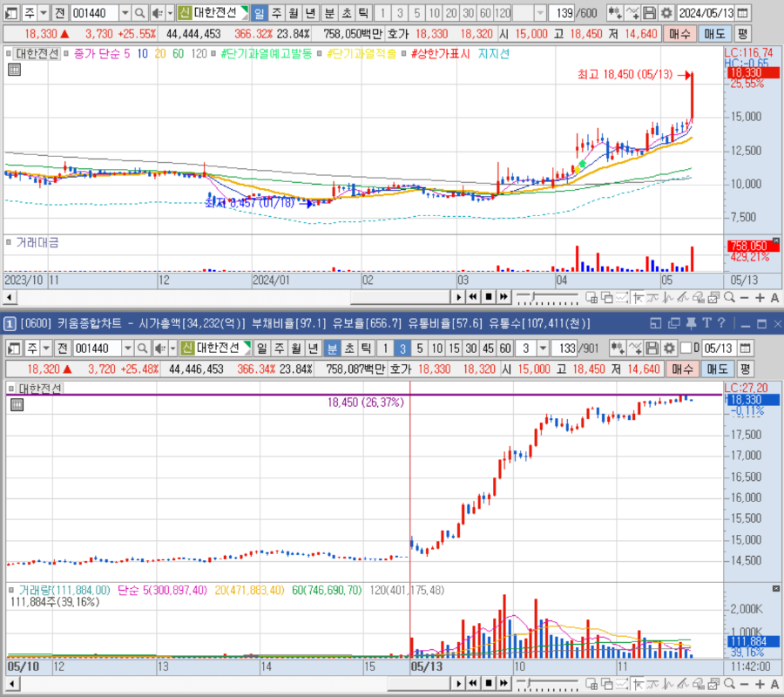Click the candlestick add icon in top toolbar
This screenshot has width=784, height=697.
point(615,12)
